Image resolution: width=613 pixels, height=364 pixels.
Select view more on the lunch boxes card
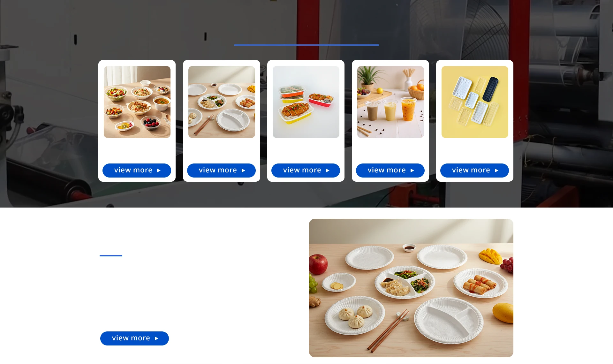[306, 171]
